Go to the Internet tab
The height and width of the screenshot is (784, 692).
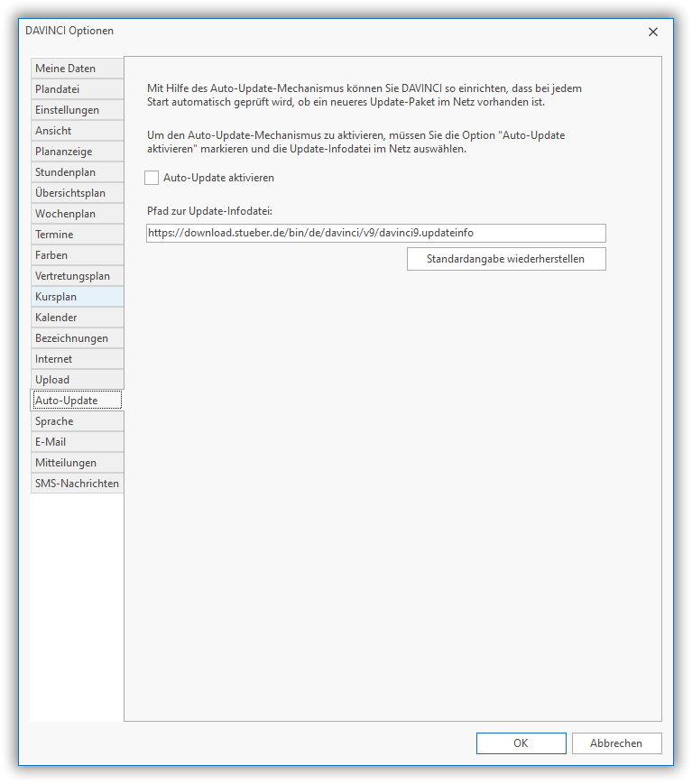76,359
